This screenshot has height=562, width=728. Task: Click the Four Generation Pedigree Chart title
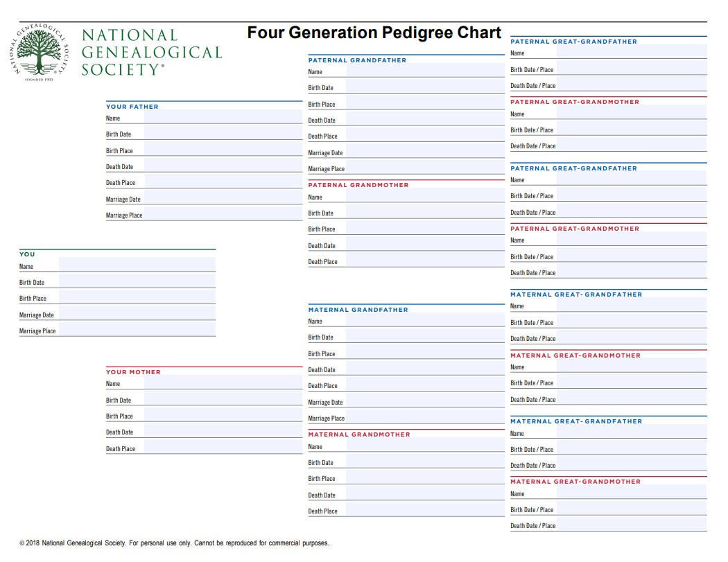tap(374, 33)
